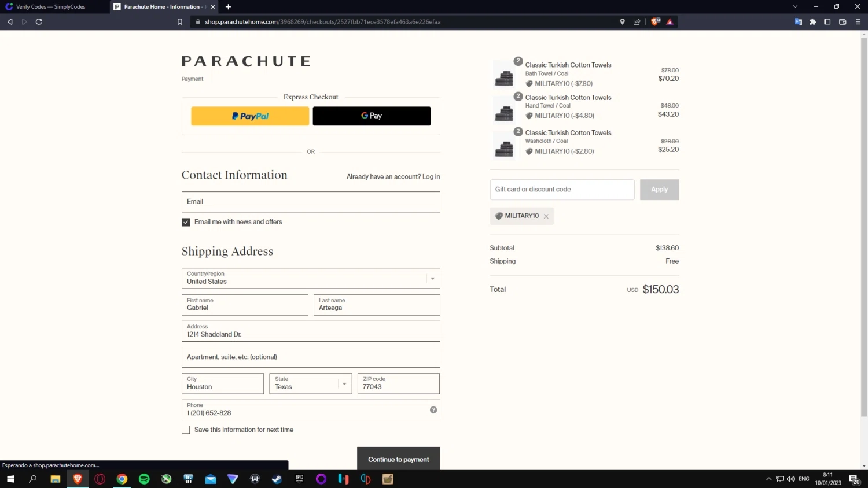The height and width of the screenshot is (488, 868).
Task: Click the Bath Towel / Coal product thumbnail
Action: coord(505,75)
